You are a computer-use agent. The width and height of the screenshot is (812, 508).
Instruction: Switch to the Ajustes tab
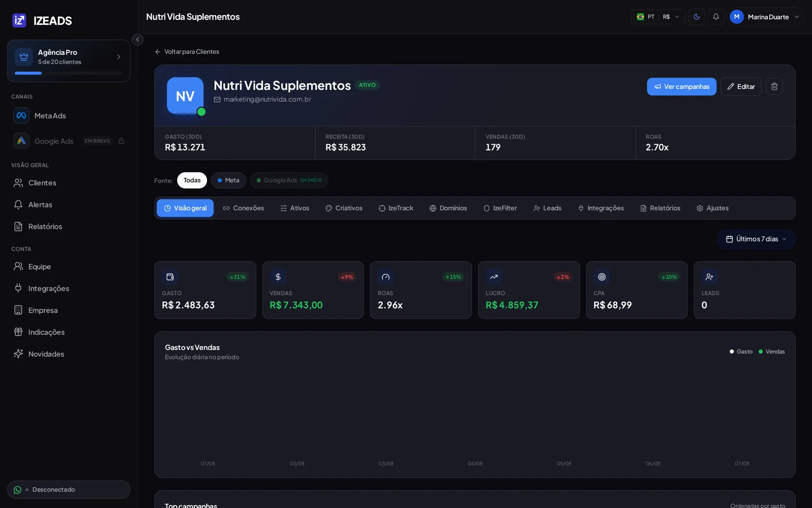tap(713, 208)
